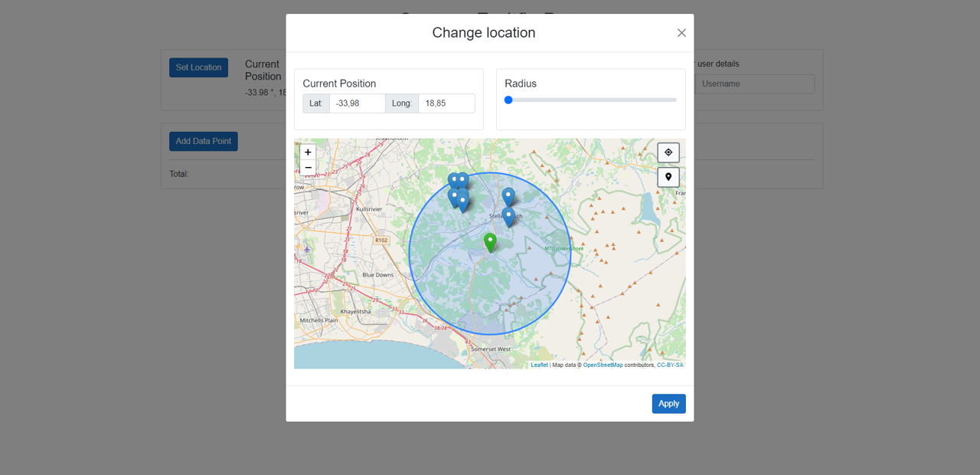Click the pin marker map control button
Screen dimensions: 980x475
pyautogui.click(x=668, y=177)
